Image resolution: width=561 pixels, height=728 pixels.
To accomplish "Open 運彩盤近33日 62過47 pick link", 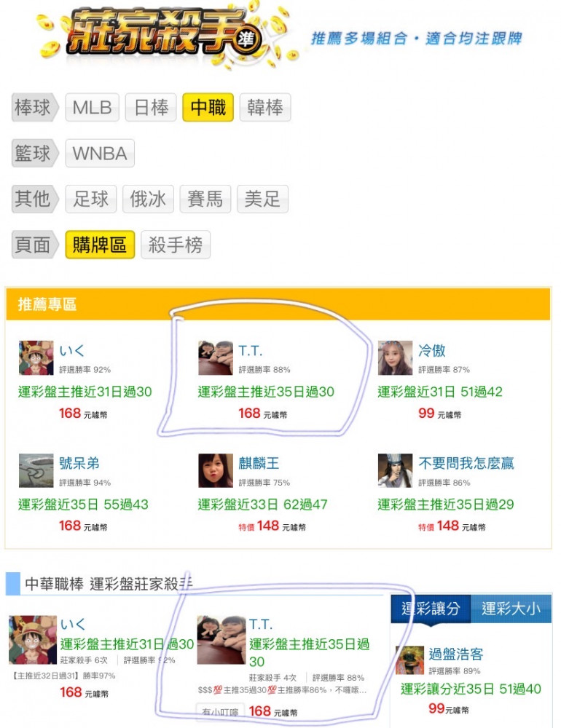I will tap(262, 505).
